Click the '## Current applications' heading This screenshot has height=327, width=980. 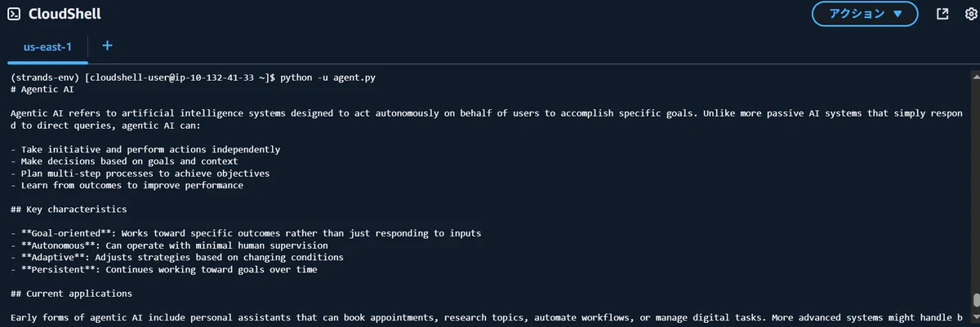(x=71, y=294)
